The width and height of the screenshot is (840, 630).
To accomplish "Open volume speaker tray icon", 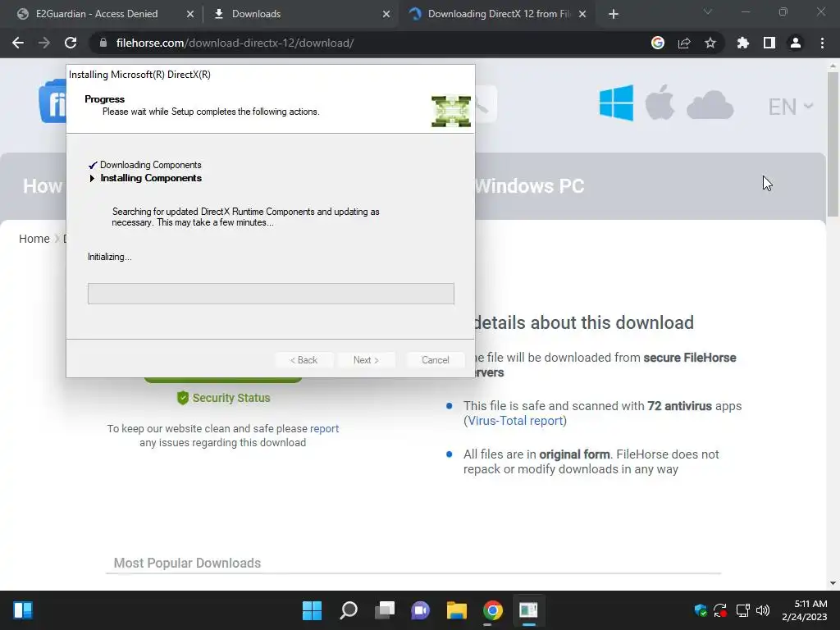I will click(763, 610).
